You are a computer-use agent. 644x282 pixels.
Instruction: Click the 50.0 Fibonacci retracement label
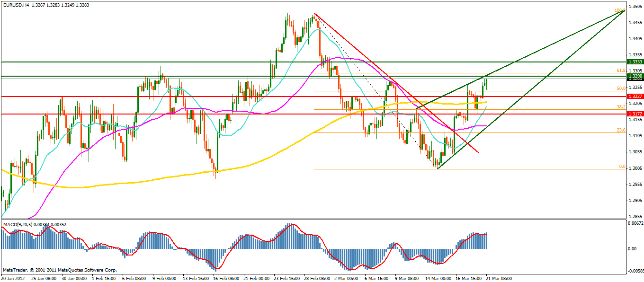[x=621, y=88]
